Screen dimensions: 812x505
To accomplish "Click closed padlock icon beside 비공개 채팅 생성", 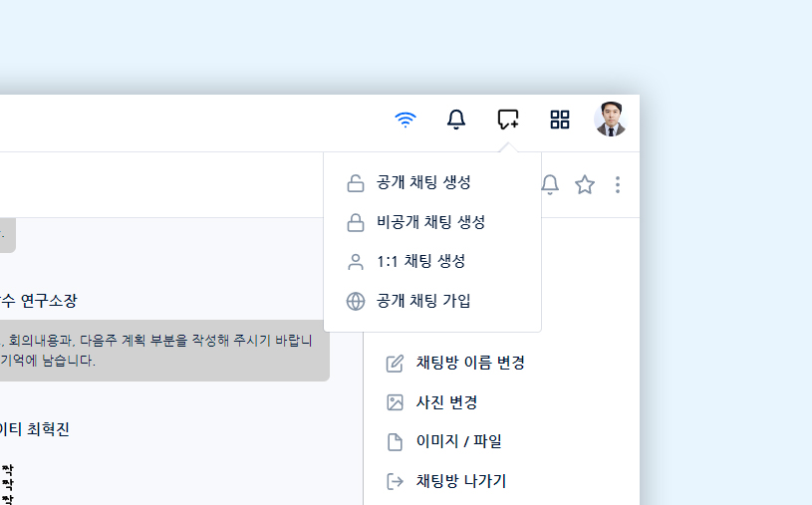I will point(356,223).
